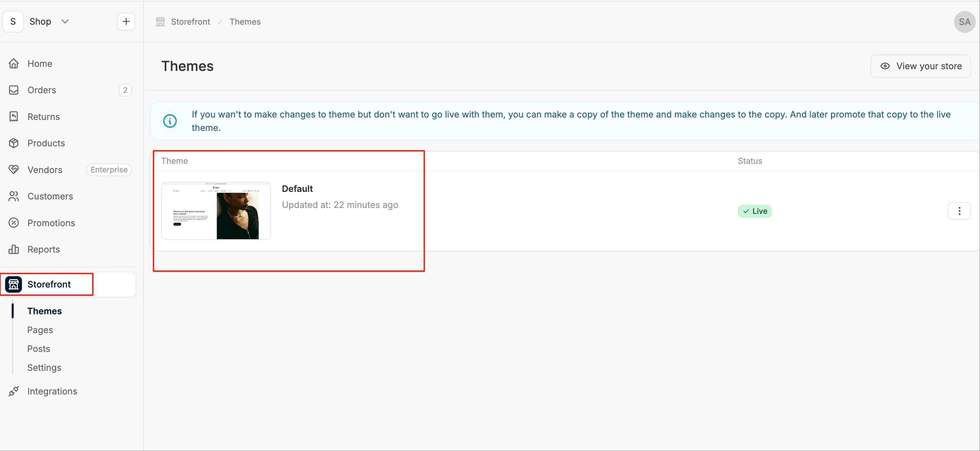Click the Status column header
980x451 pixels.
749,161
